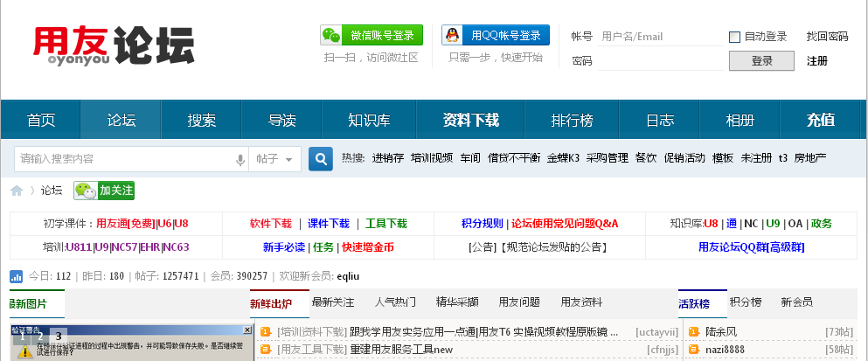Open the 积分规则 link
868x361 pixels.
483,224
